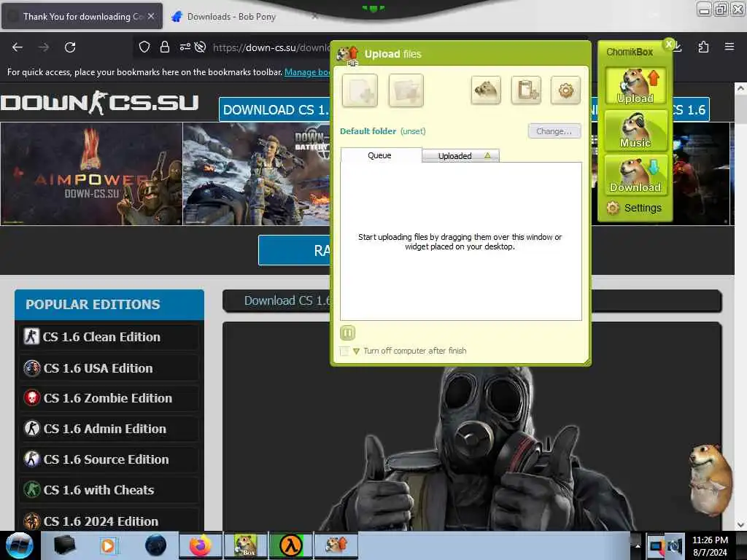This screenshot has width=747, height=560.
Task: Select the Downloads - Bob Pony tab
Action: coord(231,17)
